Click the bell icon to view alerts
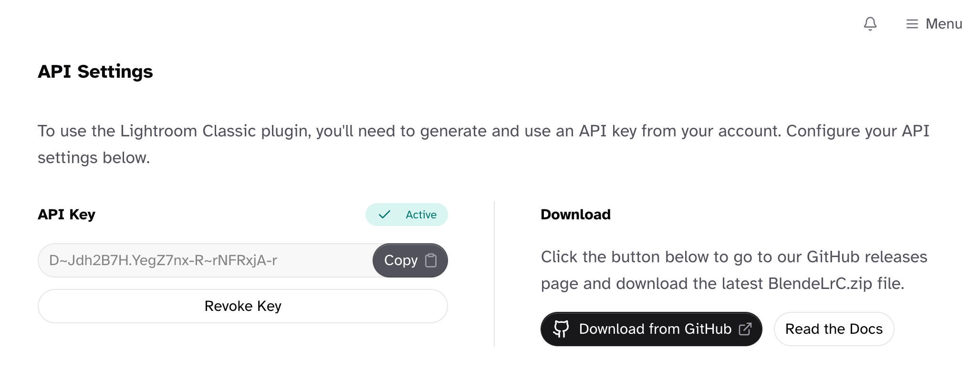Viewport: 980px width, 391px height. (870, 24)
